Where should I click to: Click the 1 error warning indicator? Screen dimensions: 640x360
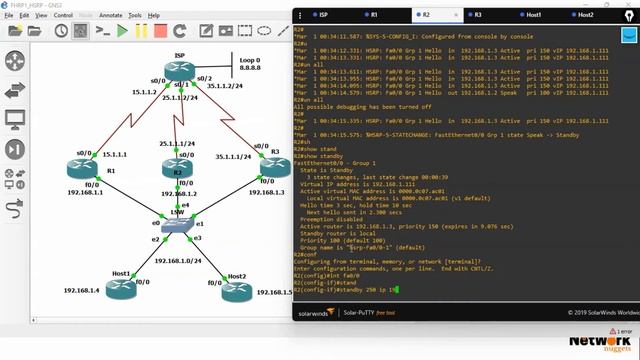[x=621, y=331]
